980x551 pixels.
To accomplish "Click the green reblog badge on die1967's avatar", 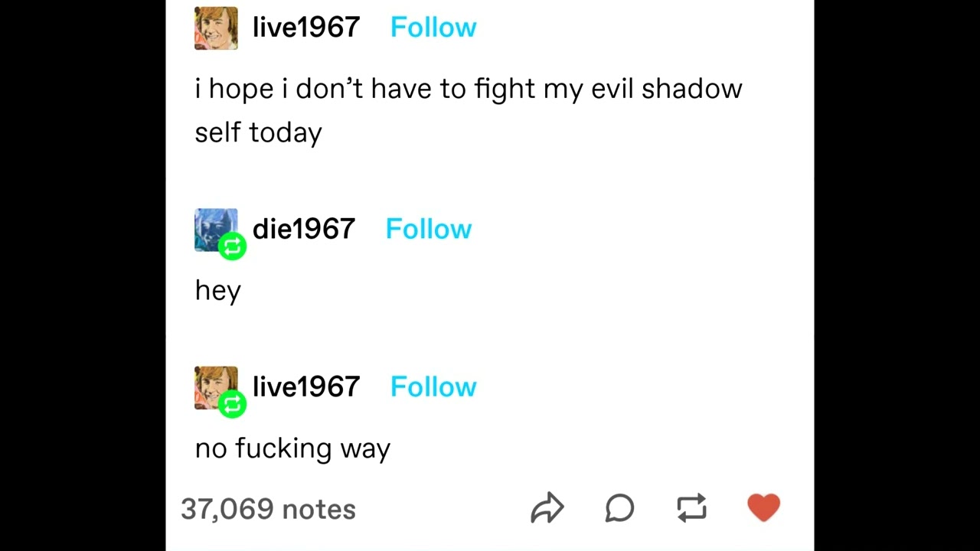I will click(232, 246).
